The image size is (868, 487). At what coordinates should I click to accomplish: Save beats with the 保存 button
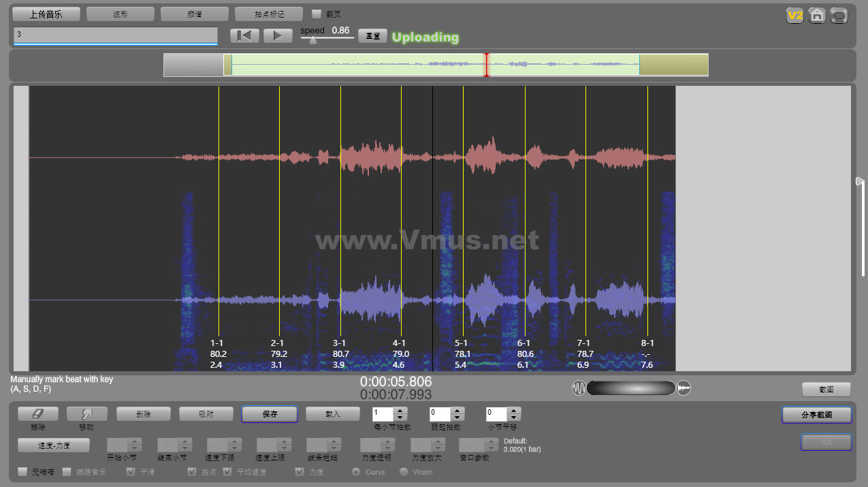click(x=270, y=414)
